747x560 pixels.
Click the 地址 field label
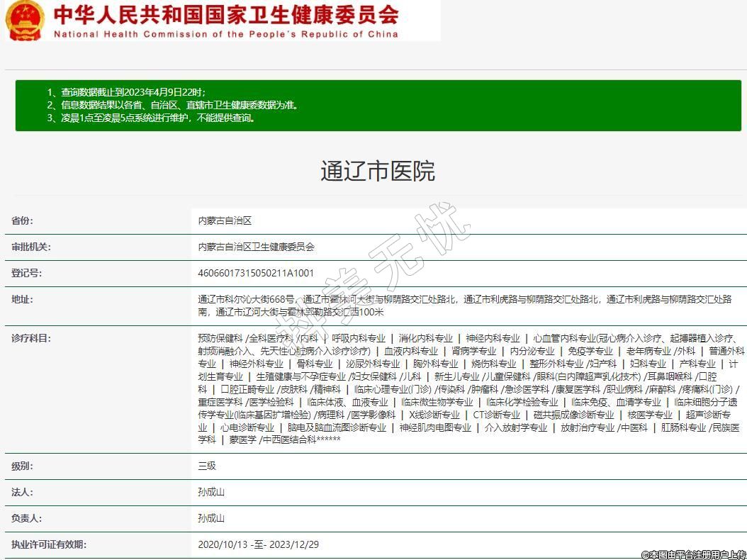(x=22, y=300)
